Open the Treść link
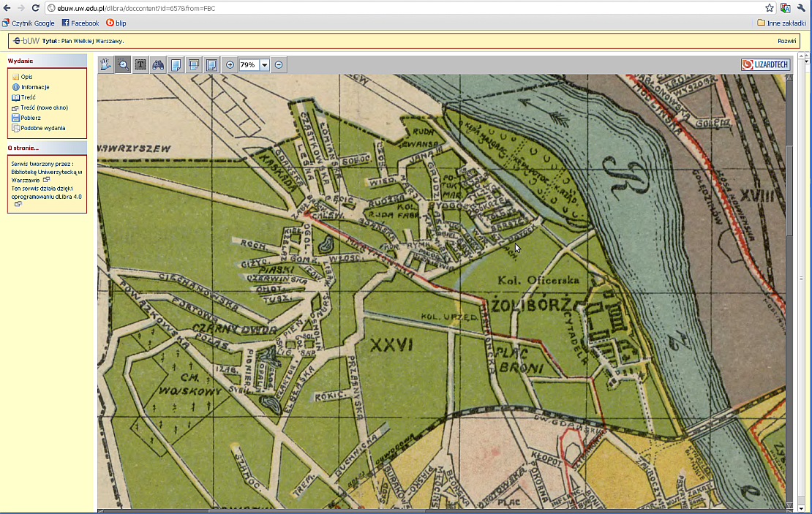Image resolution: width=812 pixels, height=514 pixels. [29, 97]
